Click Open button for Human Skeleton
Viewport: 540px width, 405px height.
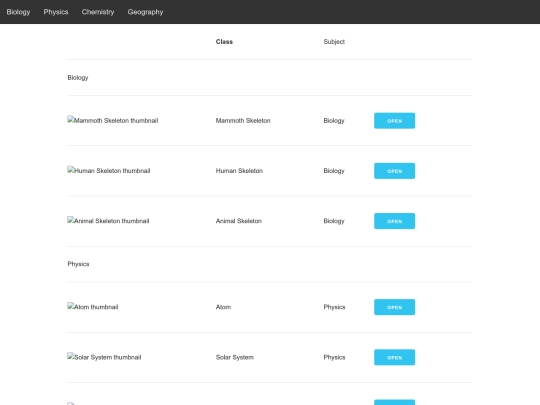coord(394,171)
